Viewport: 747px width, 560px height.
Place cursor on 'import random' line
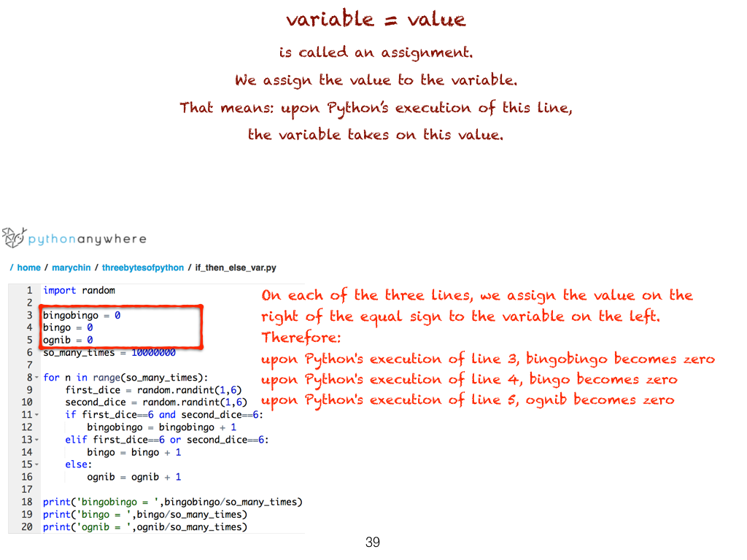click(x=79, y=290)
